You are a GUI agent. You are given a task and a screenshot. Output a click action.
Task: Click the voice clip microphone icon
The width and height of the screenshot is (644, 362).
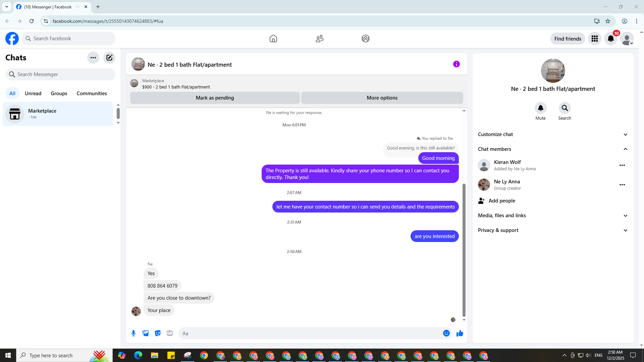[133, 333]
